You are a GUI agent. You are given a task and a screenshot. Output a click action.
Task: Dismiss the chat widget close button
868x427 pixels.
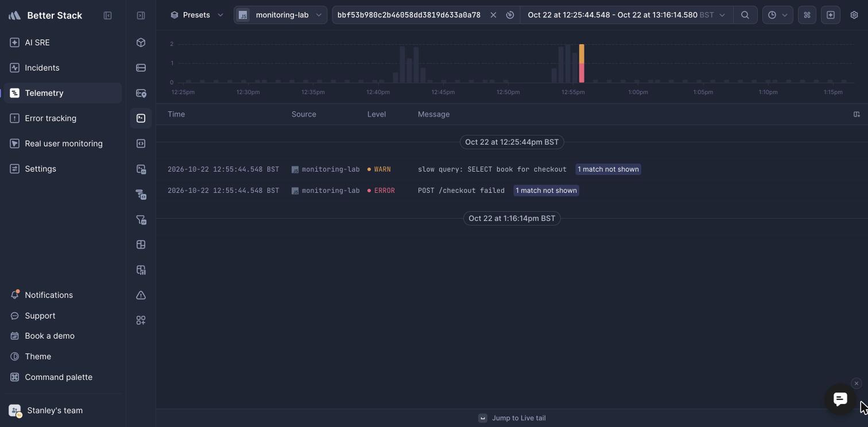(x=857, y=383)
